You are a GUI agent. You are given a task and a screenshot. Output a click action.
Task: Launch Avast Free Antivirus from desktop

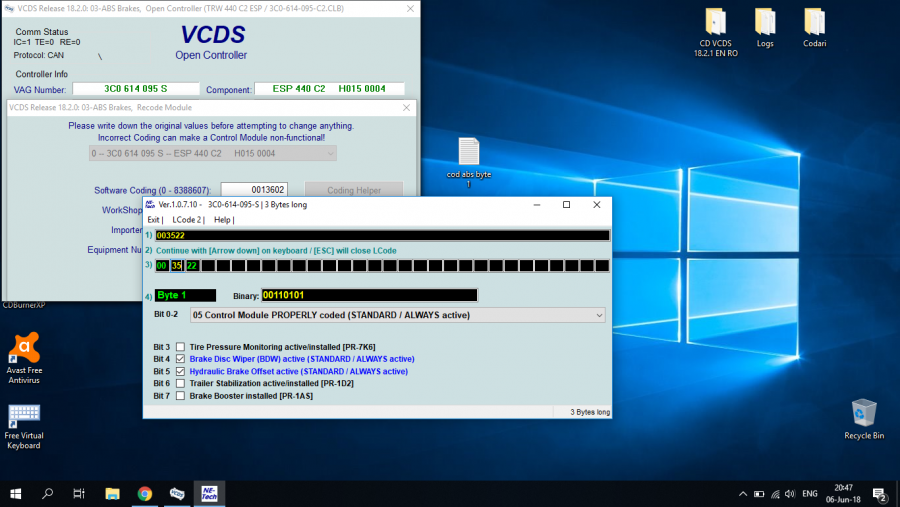24,349
